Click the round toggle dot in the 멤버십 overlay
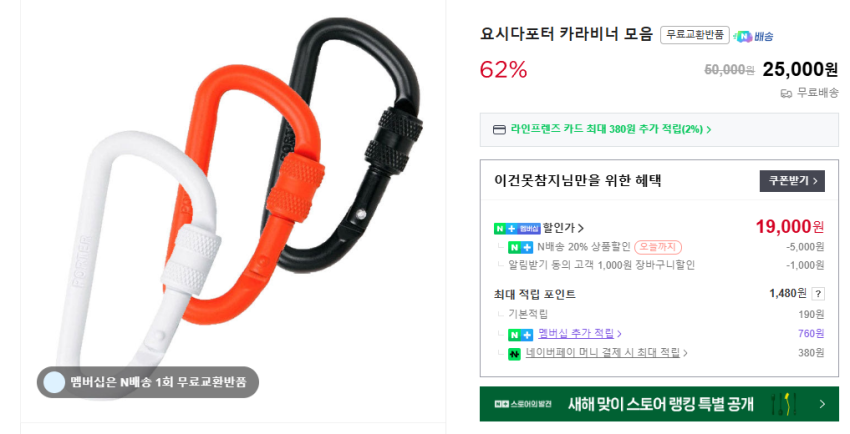This screenshot has width=850, height=434. (x=54, y=382)
